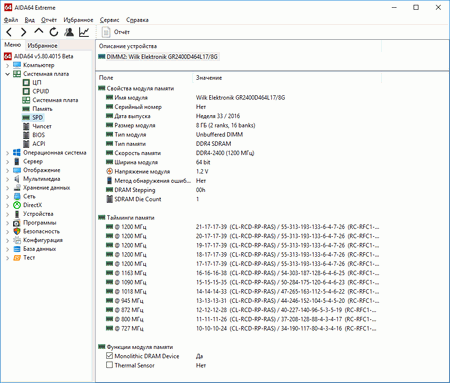Screen dimensions: 450x383
Task: Select the Системная плата child item
Action: (55, 100)
